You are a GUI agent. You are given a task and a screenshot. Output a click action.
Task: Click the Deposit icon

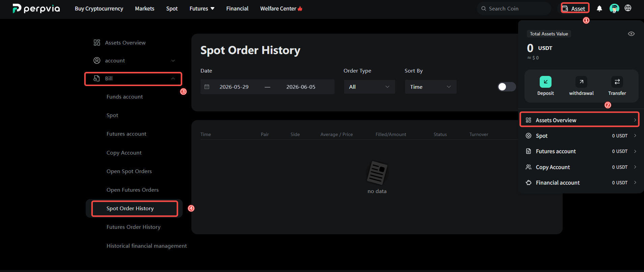coord(545,82)
